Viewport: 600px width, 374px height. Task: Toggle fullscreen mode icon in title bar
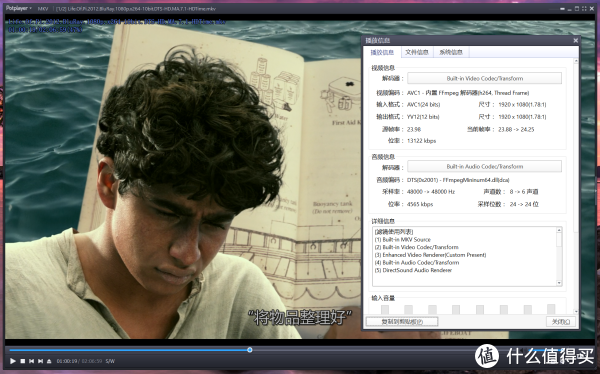point(584,8)
